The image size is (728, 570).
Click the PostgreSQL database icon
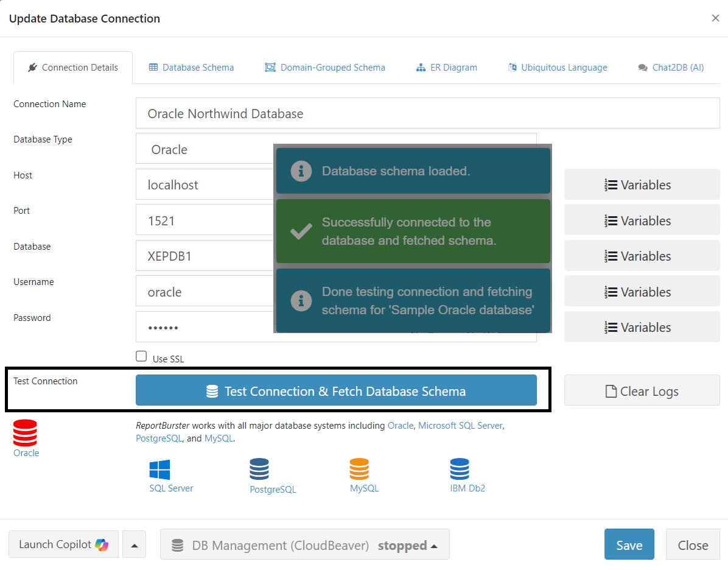click(x=259, y=470)
